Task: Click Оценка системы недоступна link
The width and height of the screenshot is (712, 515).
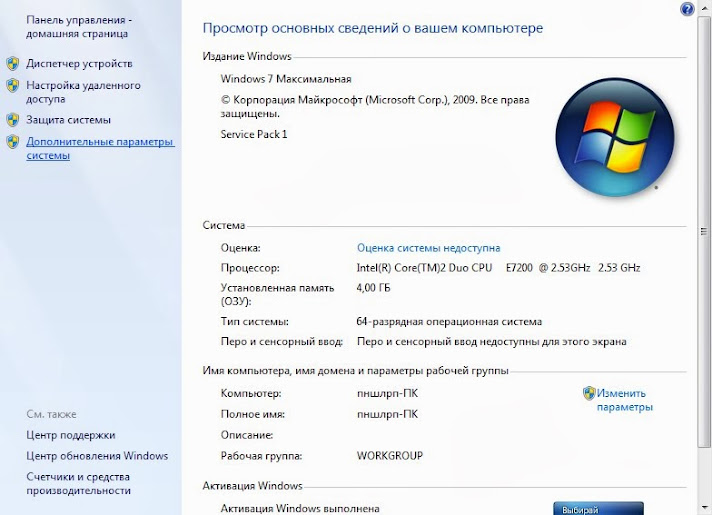Action: tap(428, 248)
